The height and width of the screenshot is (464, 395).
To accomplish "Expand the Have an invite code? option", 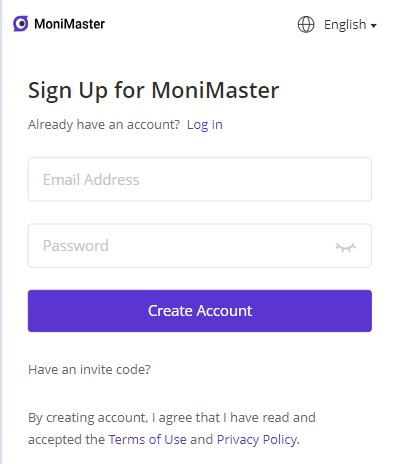I will 89,369.
